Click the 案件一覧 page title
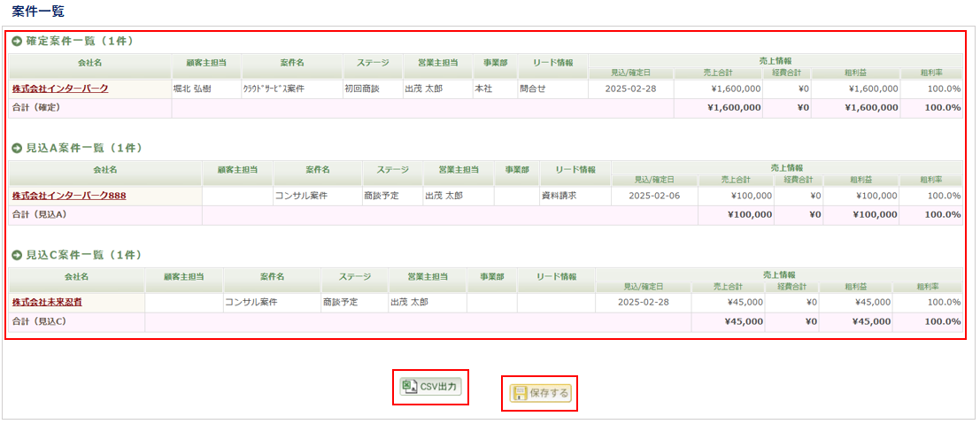 (x=37, y=12)
